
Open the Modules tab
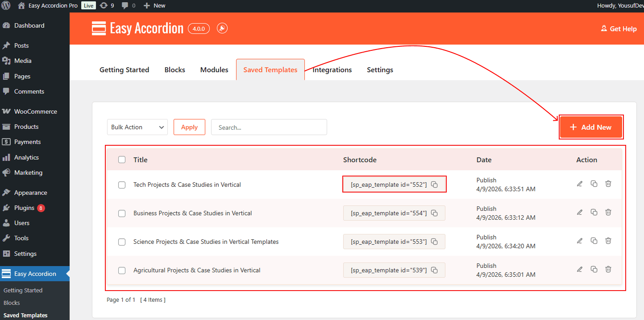click(214, 70)
